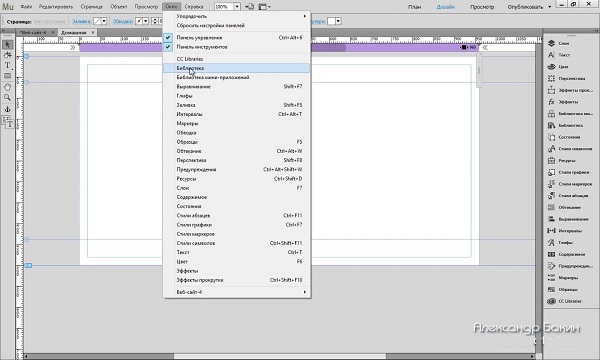The width and height of the screenshot is (600, 360).
Task: Open the Стили графики panel icon
Action: click(551, 172)
